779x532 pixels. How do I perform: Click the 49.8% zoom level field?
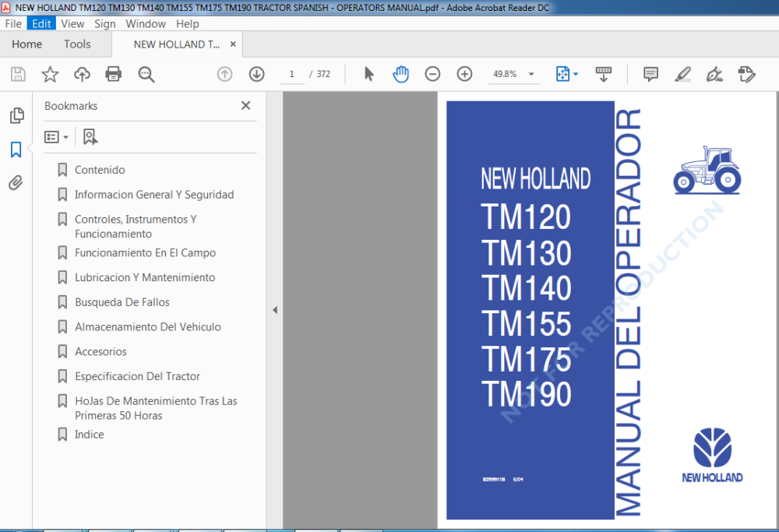(x=506, y=74)
